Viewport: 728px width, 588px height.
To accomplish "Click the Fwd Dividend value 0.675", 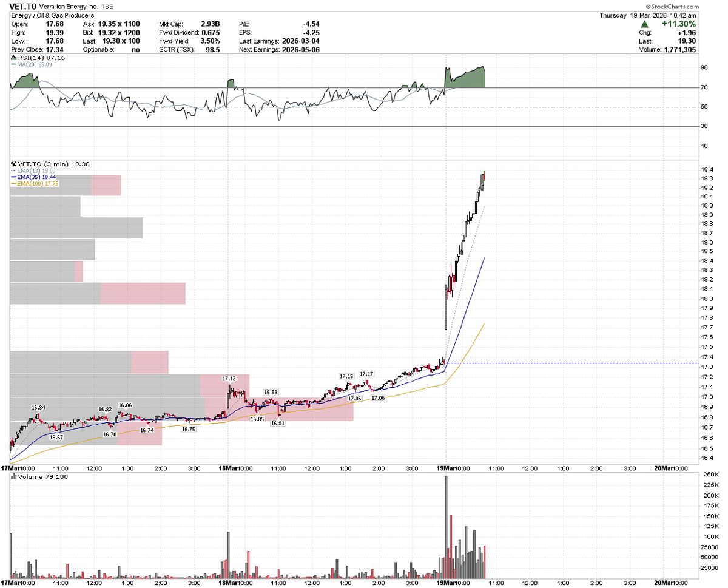I will 210,32.
